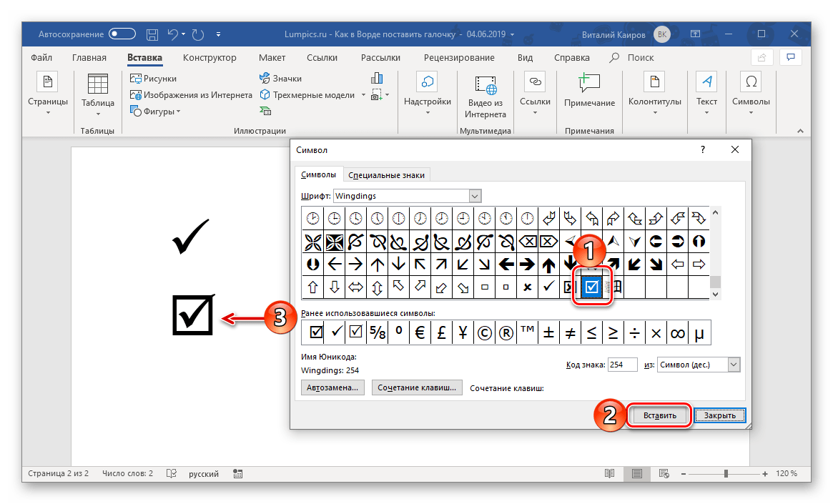
Task: Click the SmartArt icon
Action: pyautogui.click(x=265, y=111)
